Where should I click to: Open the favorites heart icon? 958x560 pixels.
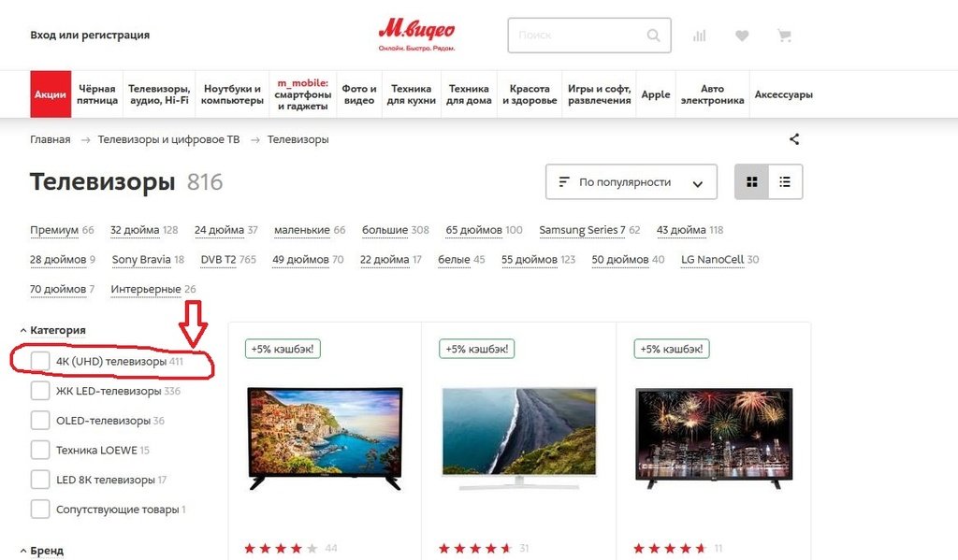click(742, 36)
